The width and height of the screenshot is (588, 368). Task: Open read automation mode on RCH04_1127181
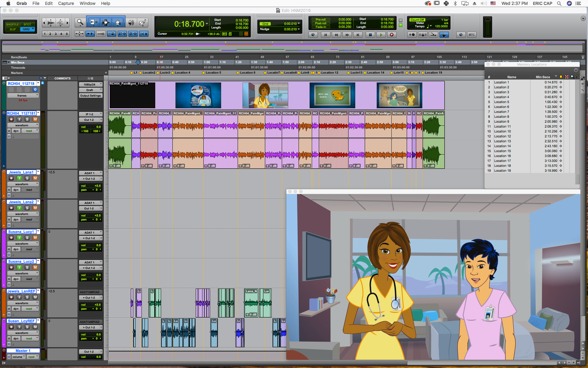coord(31,131)
